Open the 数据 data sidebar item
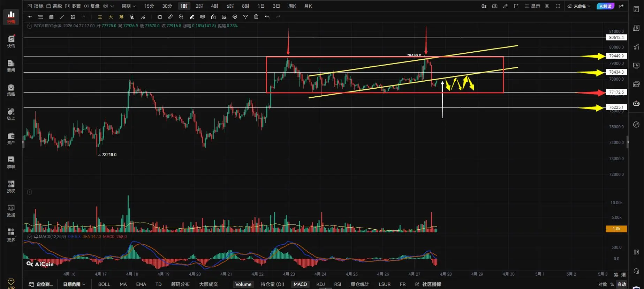The image size is (644, 289). [x=11, y=211]
